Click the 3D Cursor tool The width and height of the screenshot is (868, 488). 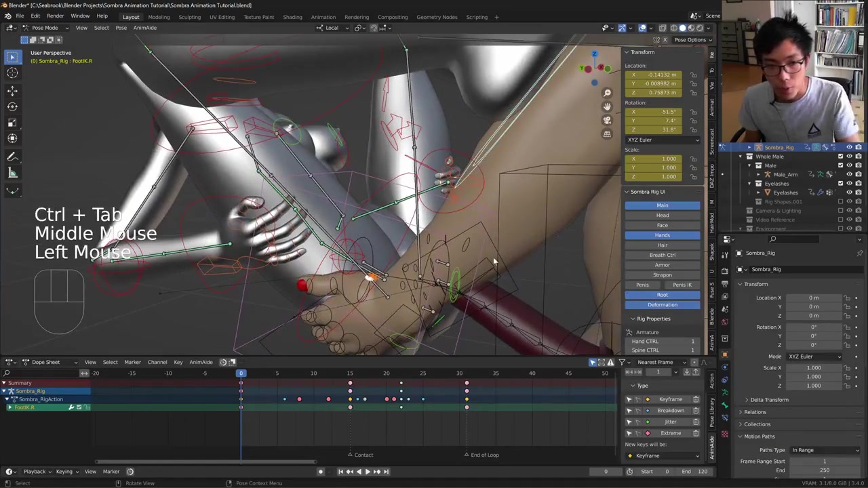[x=12, y=73]
